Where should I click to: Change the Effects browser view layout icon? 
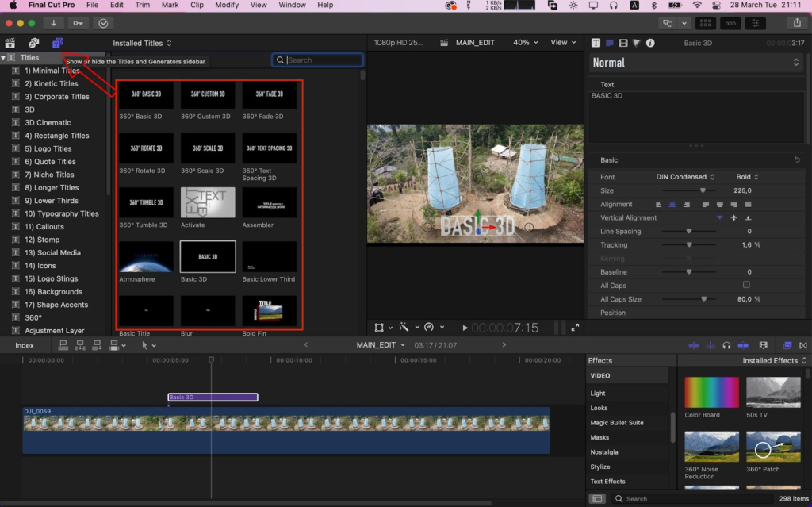click(x=597, y=499)
